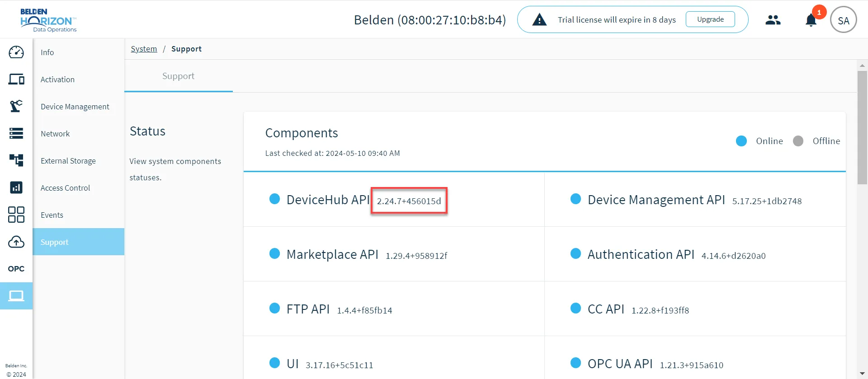
Task: Open the devices icon in sidebar
Action: pos(16,80)
